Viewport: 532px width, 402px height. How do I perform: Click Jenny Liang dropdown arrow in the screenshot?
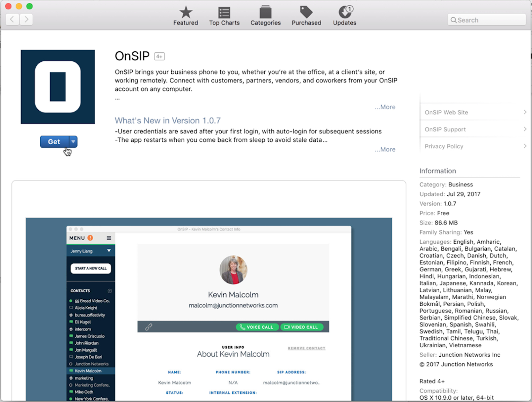[109, 251]
